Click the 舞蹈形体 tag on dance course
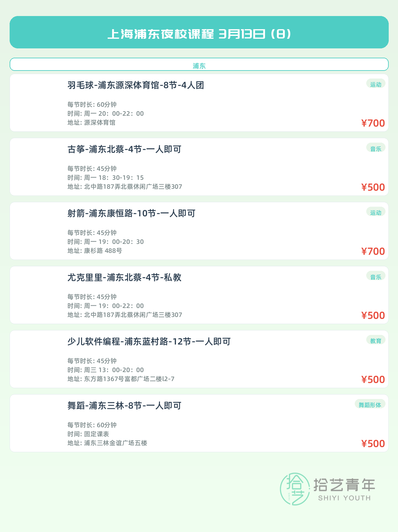 tap(370, 405)
